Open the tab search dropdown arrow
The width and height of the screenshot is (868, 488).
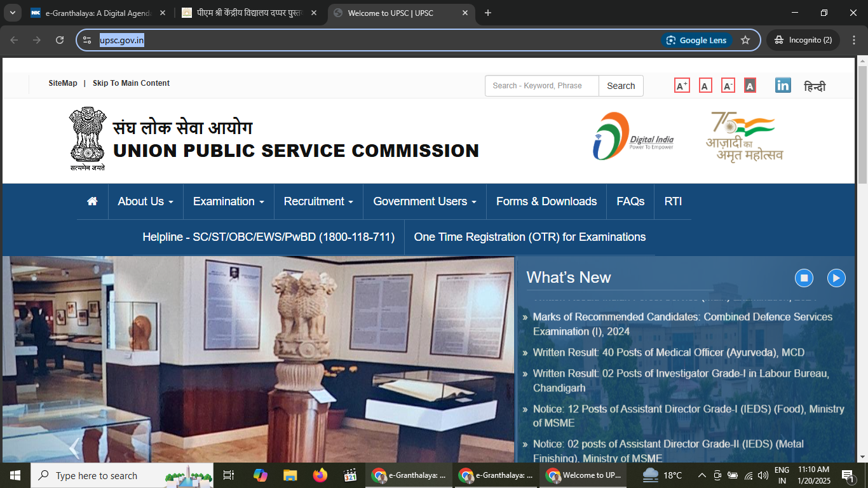(13, 13)
